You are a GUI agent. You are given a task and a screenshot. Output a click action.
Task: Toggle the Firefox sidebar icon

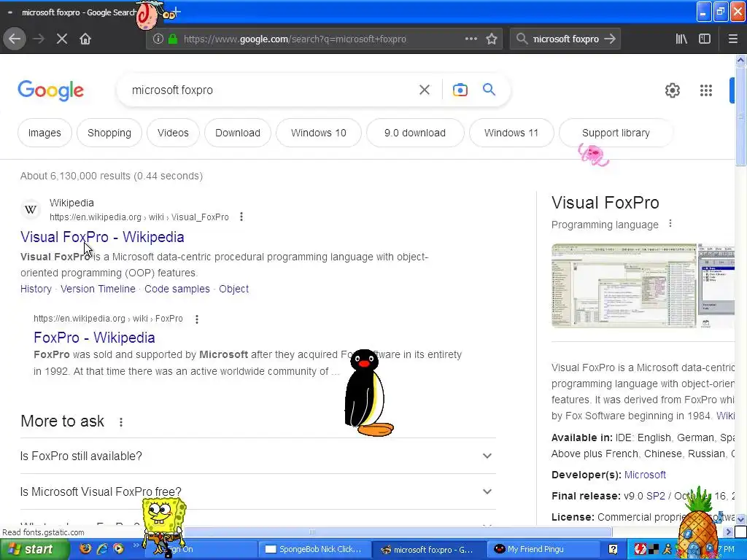point(705,39)
